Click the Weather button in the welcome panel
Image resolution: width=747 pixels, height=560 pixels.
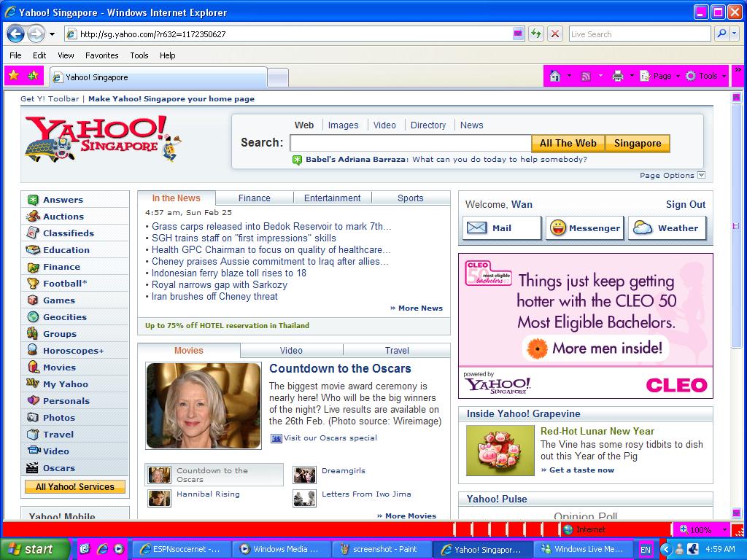667,228
